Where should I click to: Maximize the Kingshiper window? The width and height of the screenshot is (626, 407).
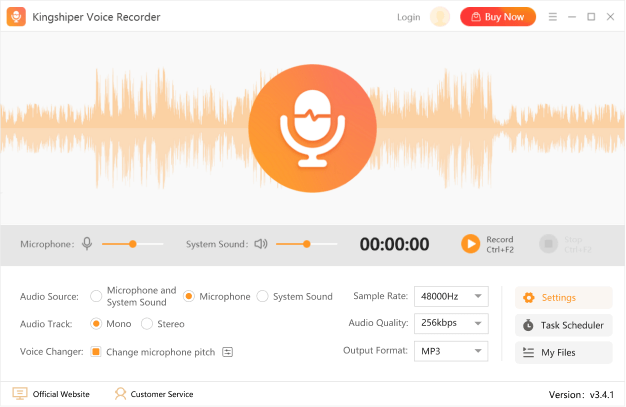click(591, 17)
